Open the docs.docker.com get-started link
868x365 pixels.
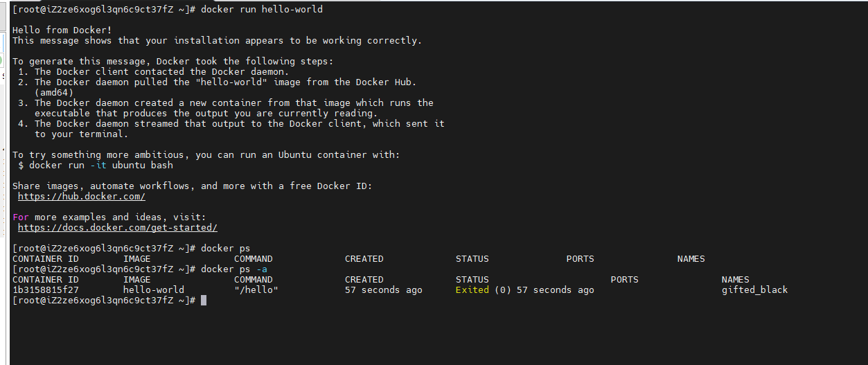coord(117,228)
